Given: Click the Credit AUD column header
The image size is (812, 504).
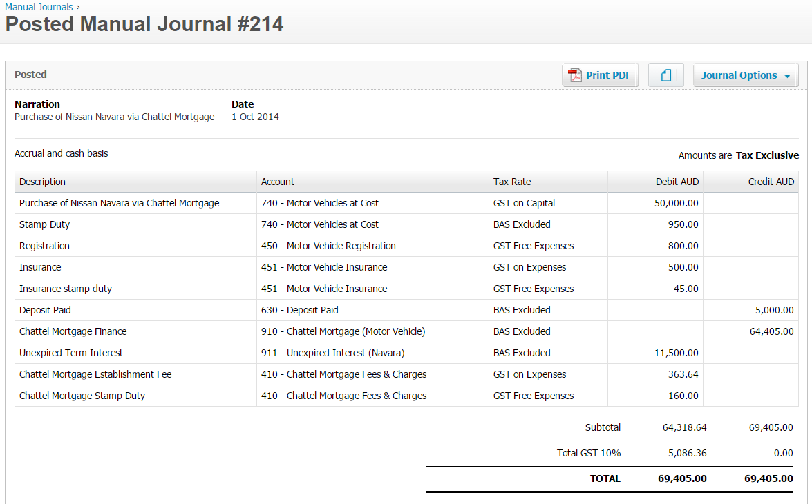Looking at the screenshot, I should click(x=771, y=182).
